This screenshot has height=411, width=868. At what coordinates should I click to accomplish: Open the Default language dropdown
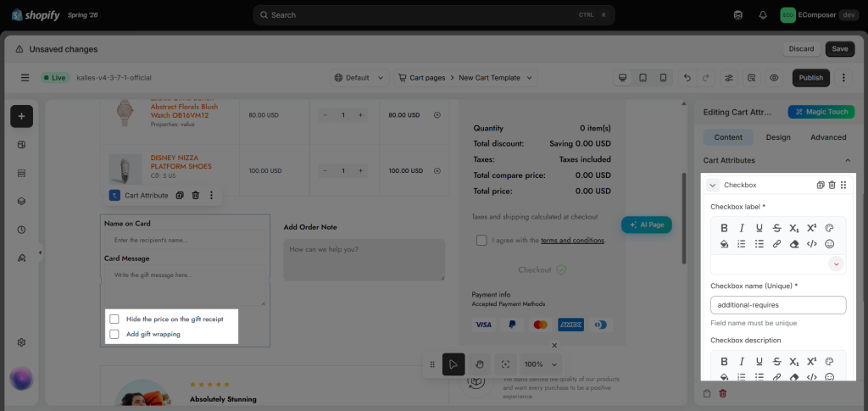tap(359, 78)
